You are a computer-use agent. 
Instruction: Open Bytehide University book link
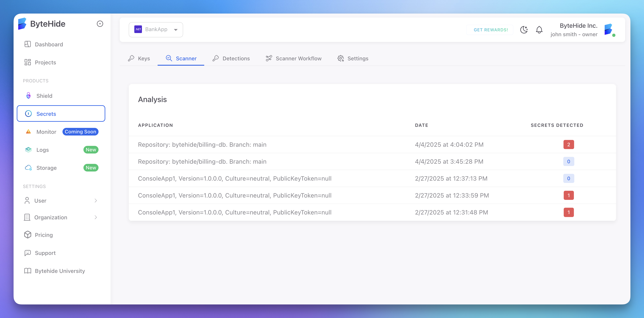point(60,271)
